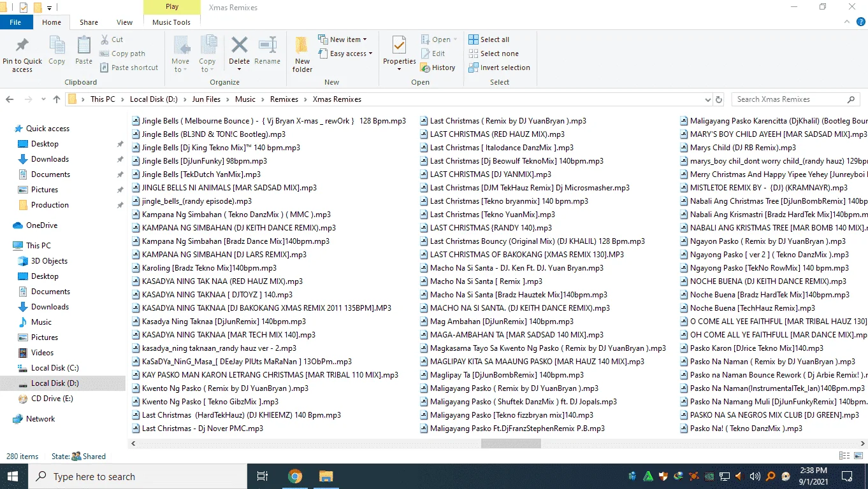Click the volume speaker tray icon

pyautogui.click(x=755, y=476)
